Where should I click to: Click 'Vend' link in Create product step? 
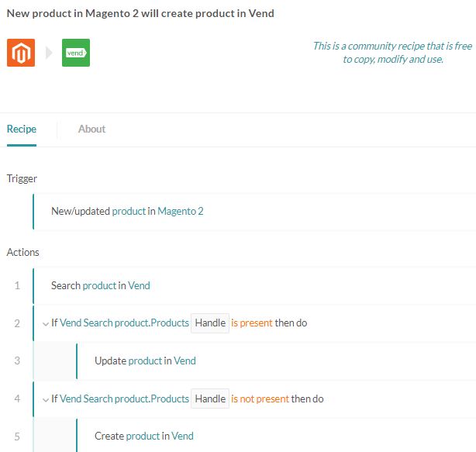click(x=182, y=436)
